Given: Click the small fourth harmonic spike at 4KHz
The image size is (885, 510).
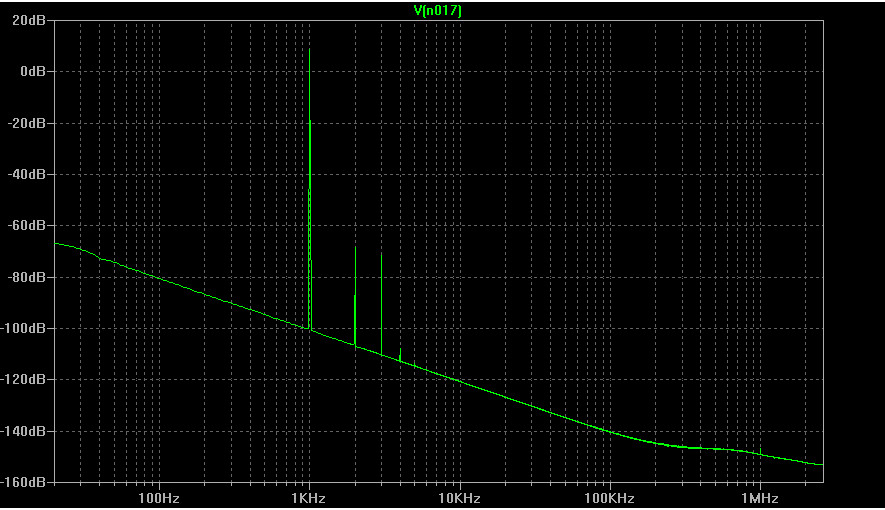Looking at the screenshot, I should pyautogui.click(x=400, y=355).
